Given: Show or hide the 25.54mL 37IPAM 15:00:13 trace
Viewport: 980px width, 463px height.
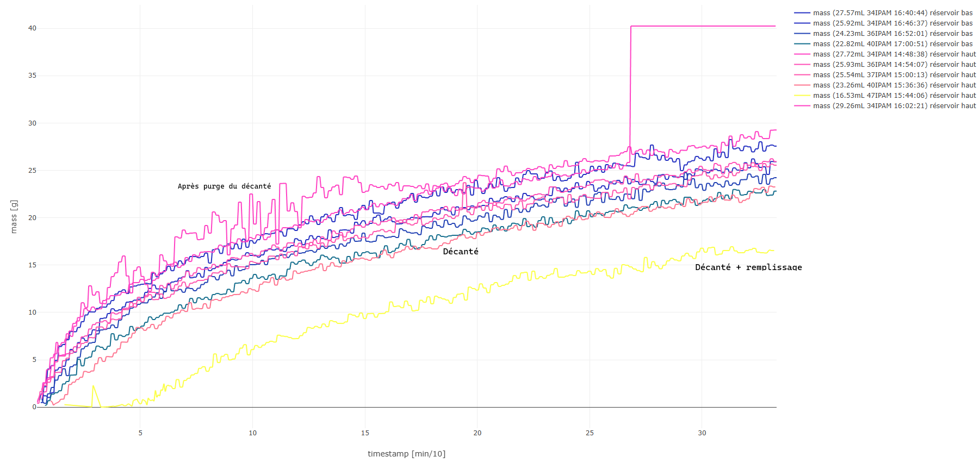Looking at the screenshot, I should (x=894, y=75).
